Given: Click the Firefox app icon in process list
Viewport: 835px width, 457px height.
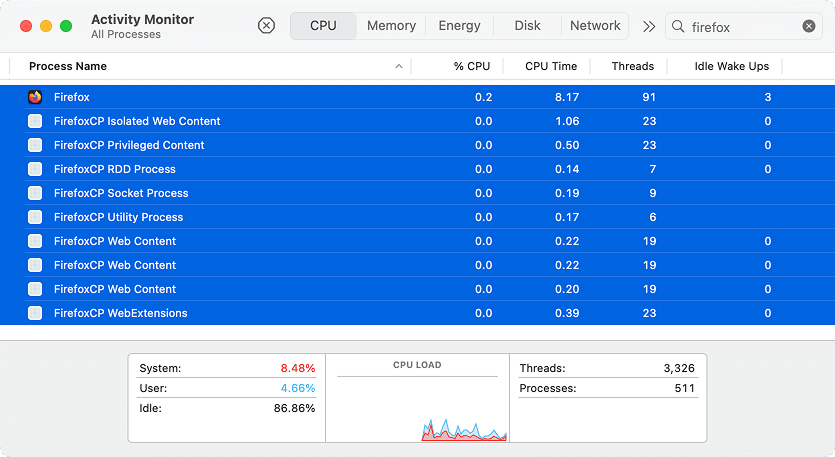Looking at the screenshot, I should pyautogui.click(x=35, y=97).
